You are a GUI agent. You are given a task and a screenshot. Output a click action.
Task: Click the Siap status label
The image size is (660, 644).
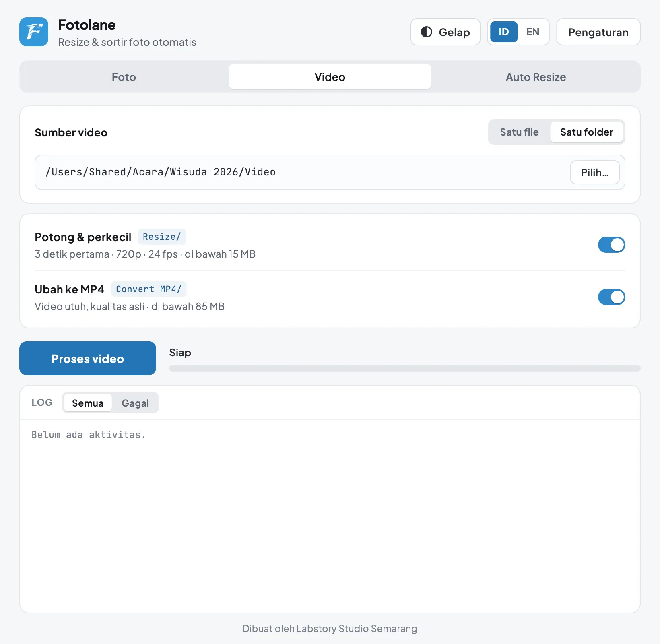(x=180, y=353)
